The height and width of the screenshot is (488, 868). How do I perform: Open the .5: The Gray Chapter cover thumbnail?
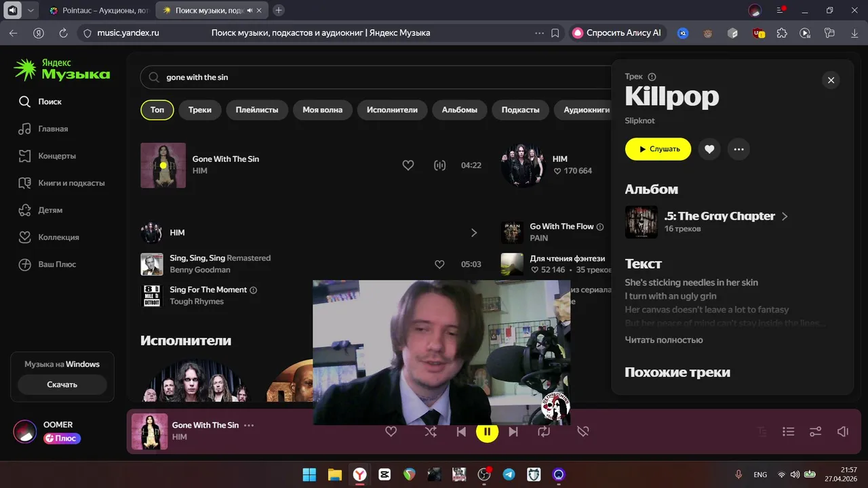click(x=641, y=222)
